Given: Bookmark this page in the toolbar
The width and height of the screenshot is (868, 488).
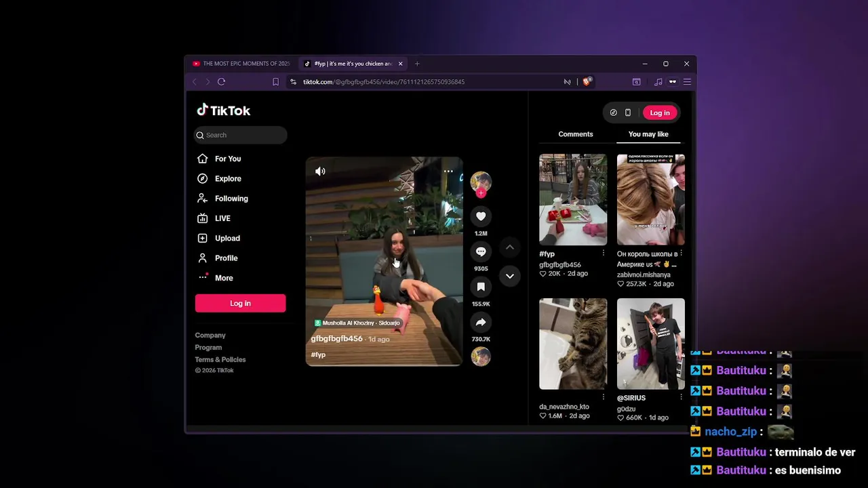Looking at the screenshot, I should click(x=275, y=82).
